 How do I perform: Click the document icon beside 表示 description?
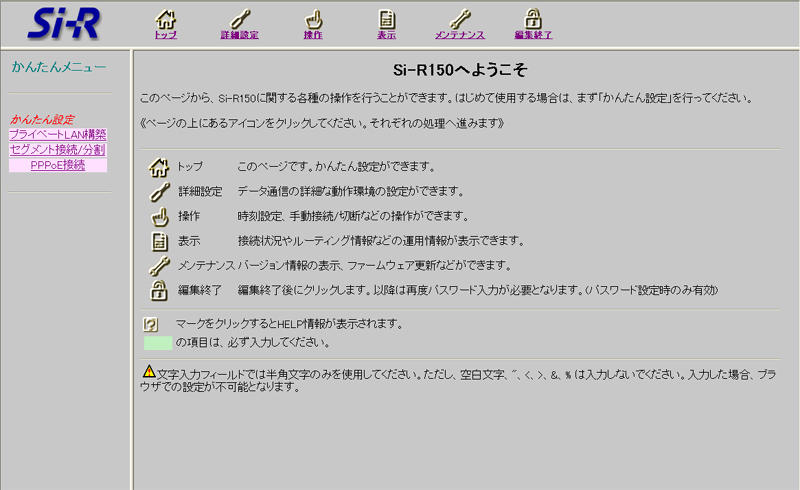coord(160,241)
